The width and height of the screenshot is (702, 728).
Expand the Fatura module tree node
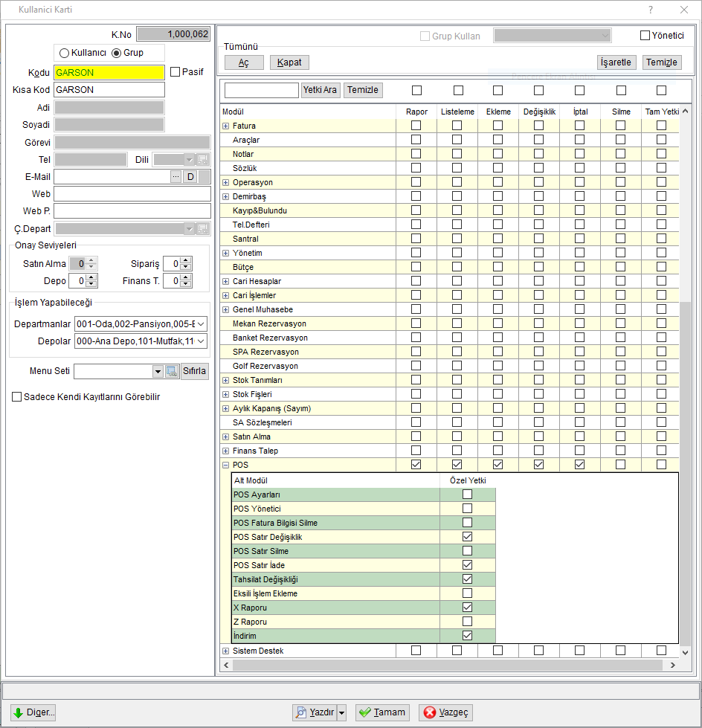tap(225, 126)
